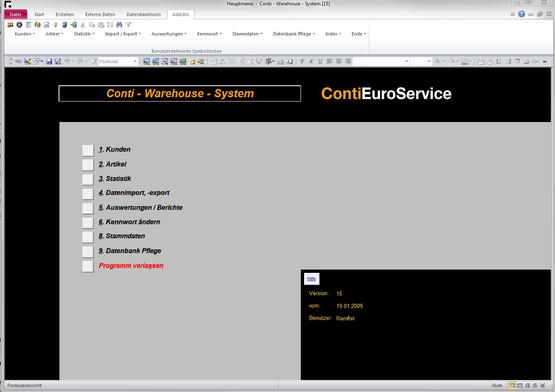
Task: Open the Ende dropdown menu
Action: (359, 34)
